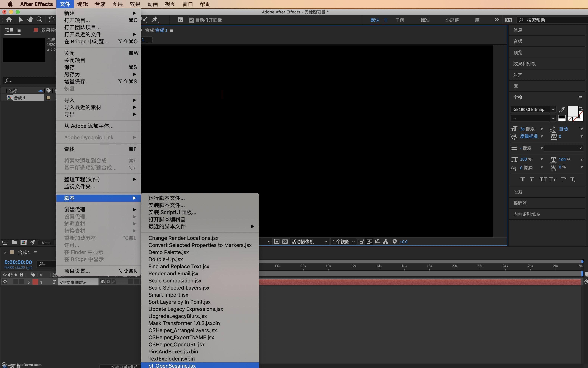Click the current timecode 0:00:00:00
This screenshot has width=588, height=368.
(18, 262)
